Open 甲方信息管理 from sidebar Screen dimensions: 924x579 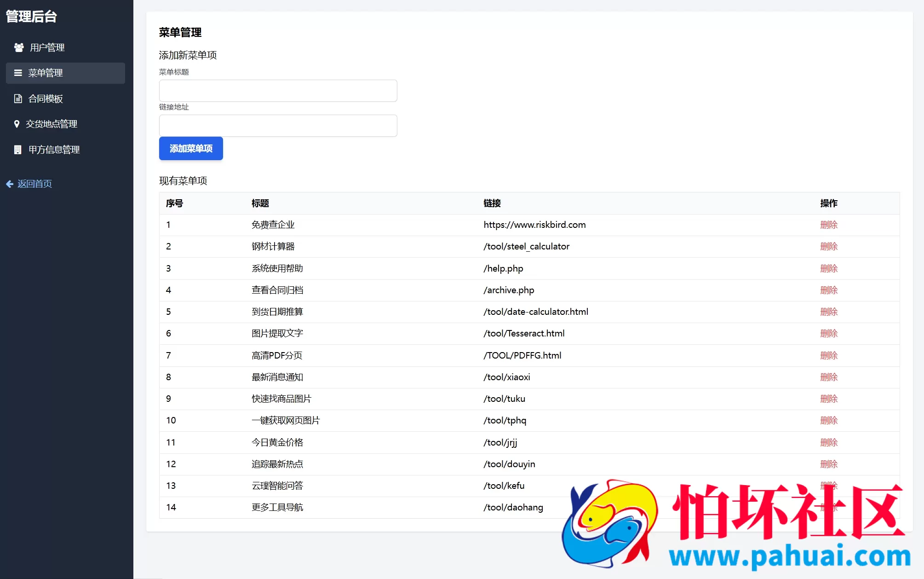coord(65,150)
